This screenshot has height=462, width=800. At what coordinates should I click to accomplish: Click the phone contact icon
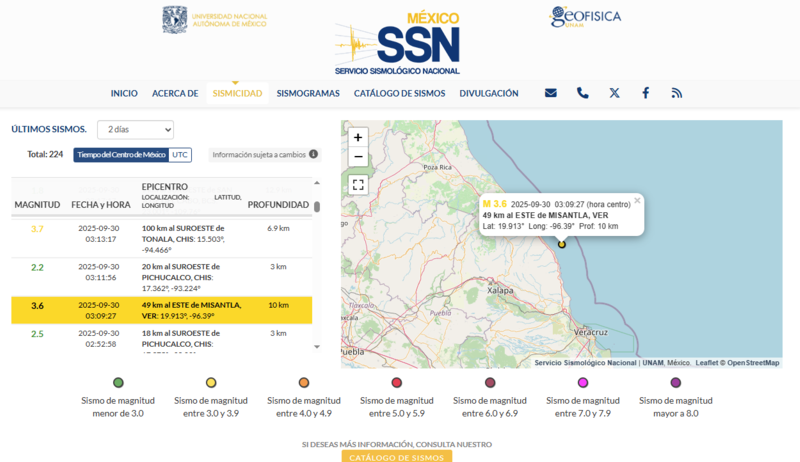pos(583,93)
